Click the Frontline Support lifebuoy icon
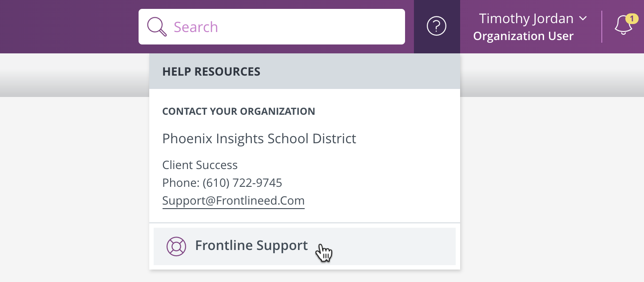 176,246
